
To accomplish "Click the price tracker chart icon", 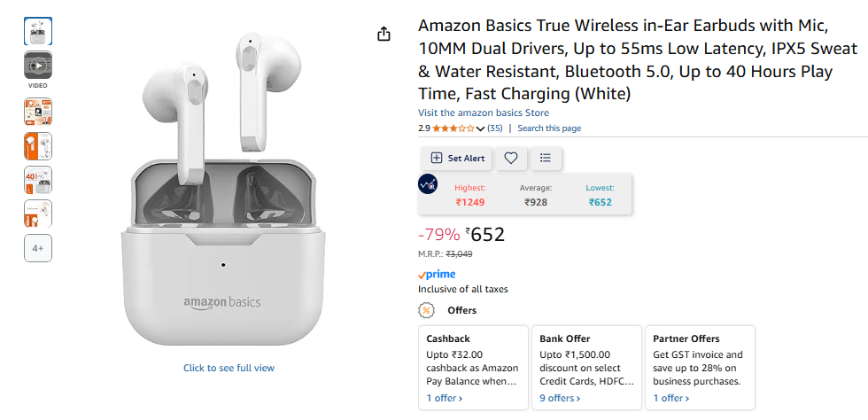I will click(429, 185).
